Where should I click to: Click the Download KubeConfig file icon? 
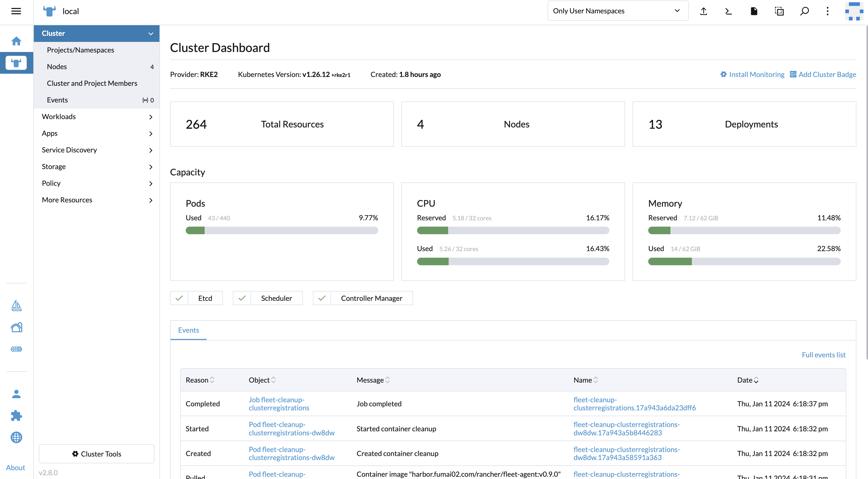click(754, 11)
